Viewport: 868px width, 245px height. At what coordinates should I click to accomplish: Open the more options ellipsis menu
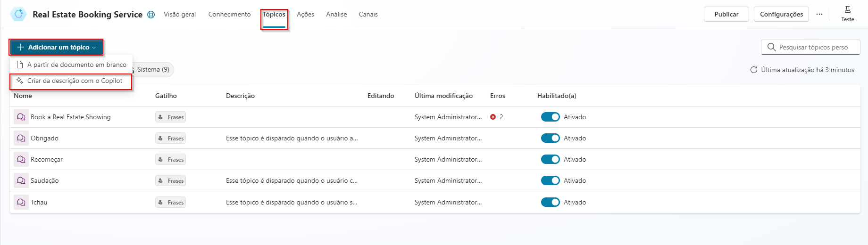click(819, 14)
